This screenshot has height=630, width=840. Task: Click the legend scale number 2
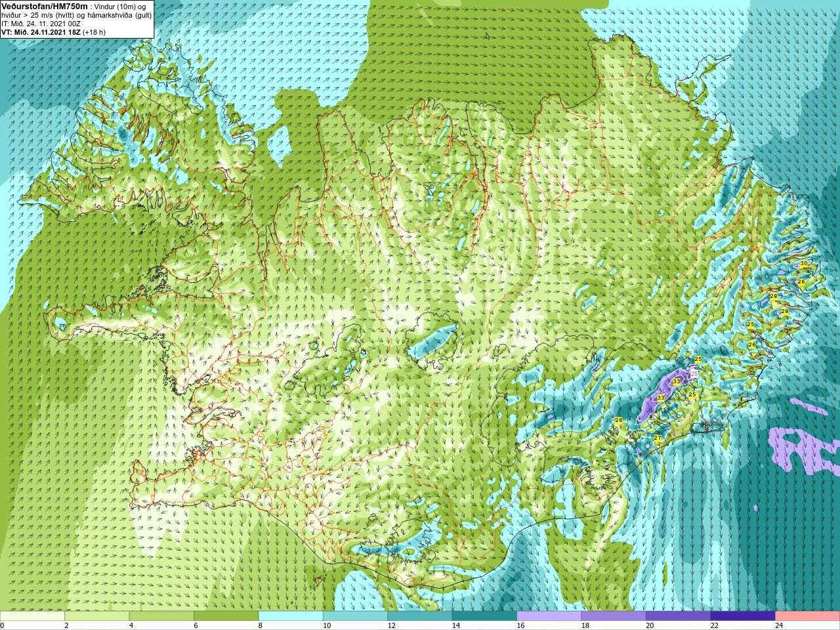tap(66, 625)
